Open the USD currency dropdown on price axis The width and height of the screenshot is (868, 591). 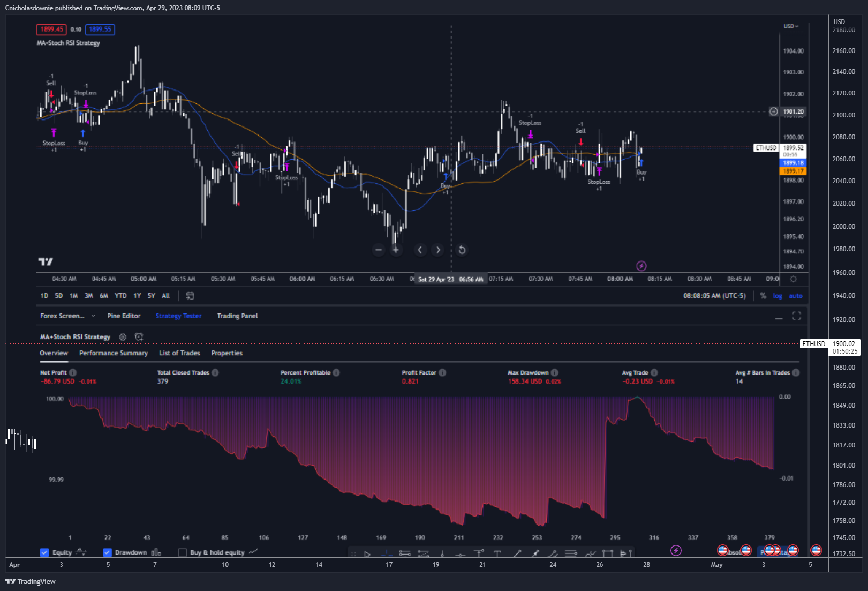pyautogui.click(x=791, y=26)
